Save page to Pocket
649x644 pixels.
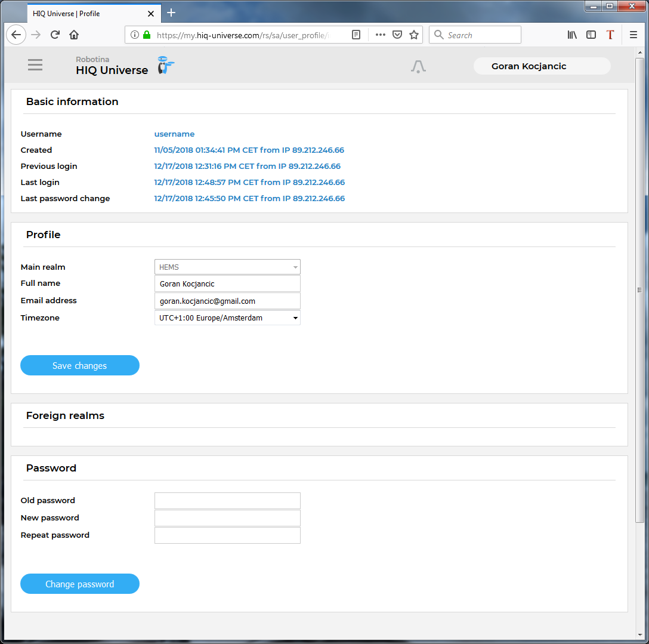pyautogui.click(x=397, y=35)
